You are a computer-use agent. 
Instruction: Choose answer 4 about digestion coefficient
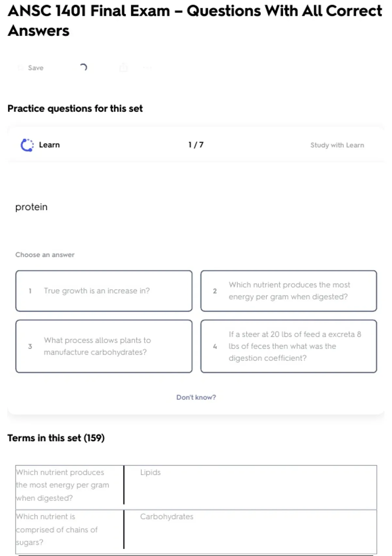coord(288,346)
